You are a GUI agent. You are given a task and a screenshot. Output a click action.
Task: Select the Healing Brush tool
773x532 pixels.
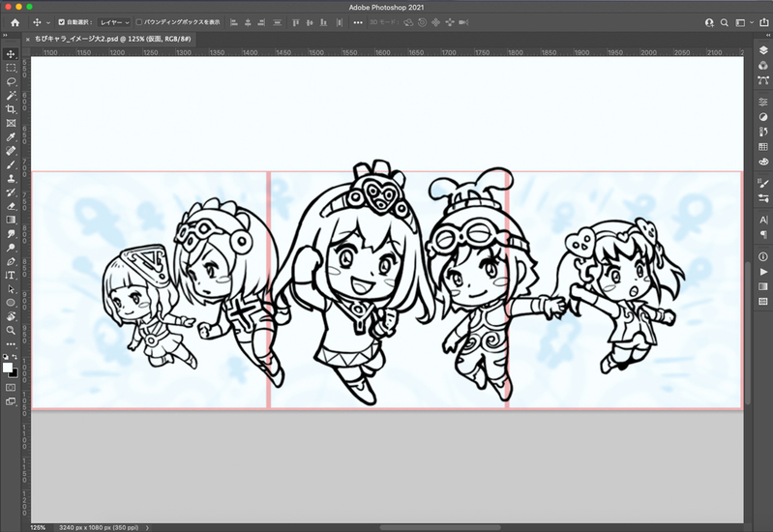11,150
